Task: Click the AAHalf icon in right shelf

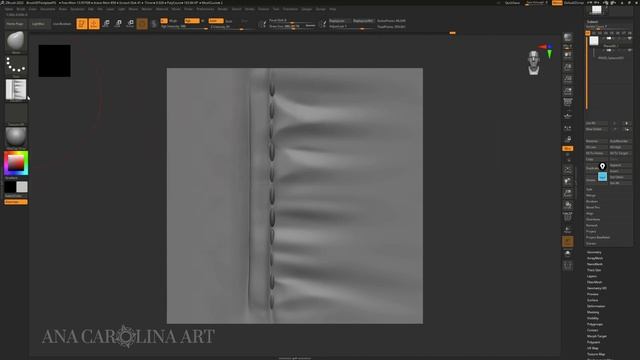Action: coord(568,91)
